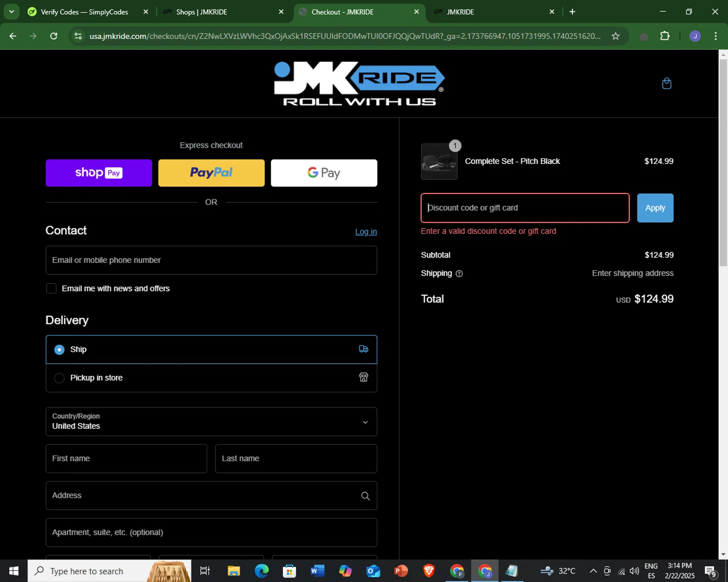Focus the Discount code or gift card field
This screenshot has width=728, height=582.
[525, 208]
